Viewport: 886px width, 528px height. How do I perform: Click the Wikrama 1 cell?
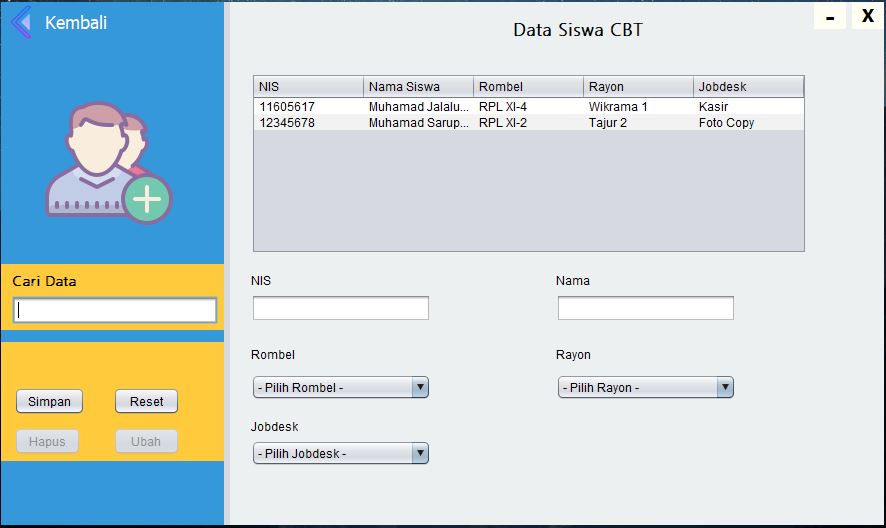coord(639,106)
